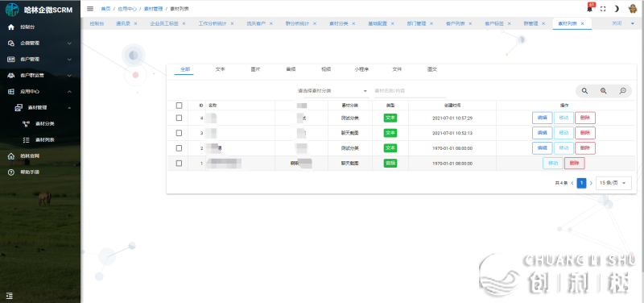
Task: Switch to the 图片 filter tab
Action: pyautogui.click(x=255, y=69)
